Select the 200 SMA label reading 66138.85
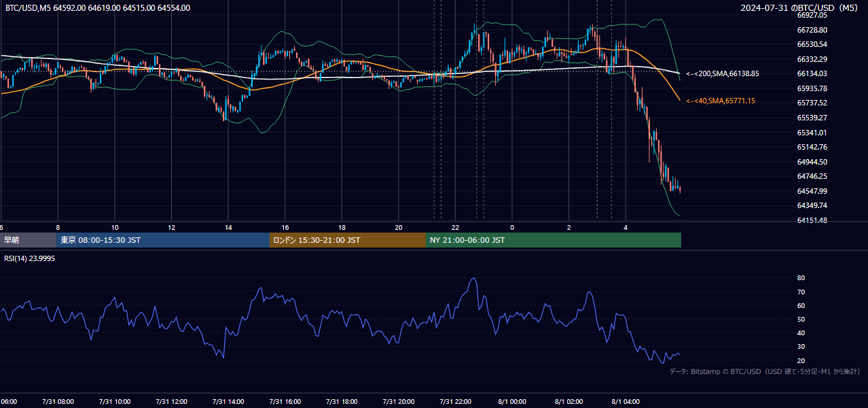This screenshot has width=868, height=408. pos(723,73)
